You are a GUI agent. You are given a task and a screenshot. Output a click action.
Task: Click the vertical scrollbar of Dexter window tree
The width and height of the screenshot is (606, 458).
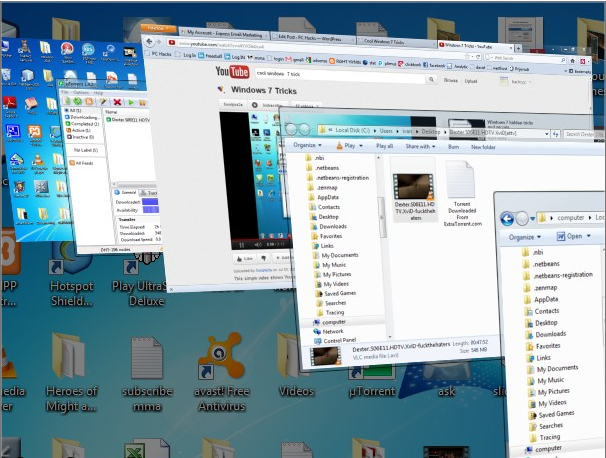tap(382, 216)
